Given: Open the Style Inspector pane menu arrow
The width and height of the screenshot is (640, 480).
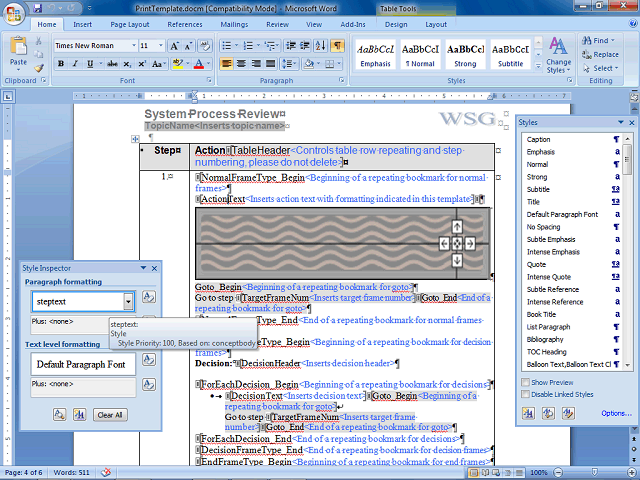Looking at the screenshot, I should [x=143, y=268].
